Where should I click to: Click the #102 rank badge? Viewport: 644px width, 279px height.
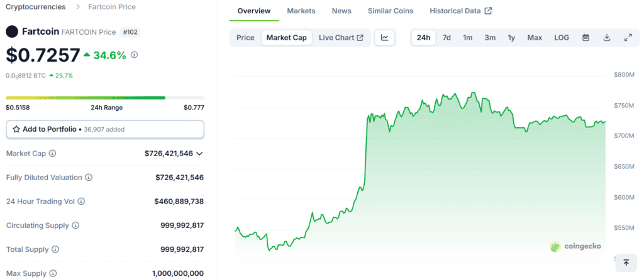tap(130, 32)
